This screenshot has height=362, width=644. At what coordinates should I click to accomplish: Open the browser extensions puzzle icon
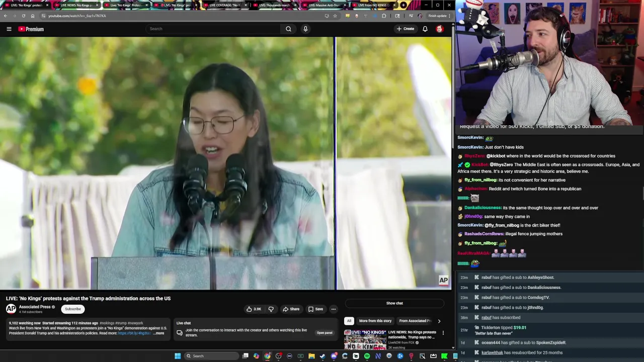tap(384, 16)
